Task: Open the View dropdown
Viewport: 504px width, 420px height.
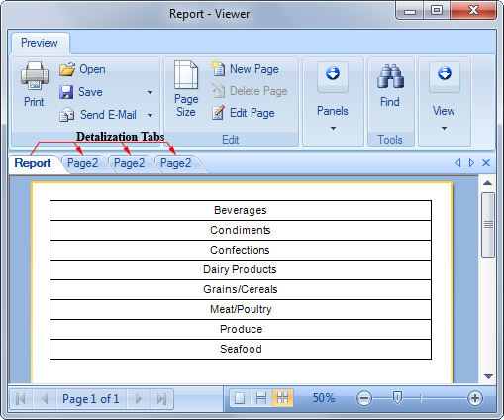Action: click(444, 99)
